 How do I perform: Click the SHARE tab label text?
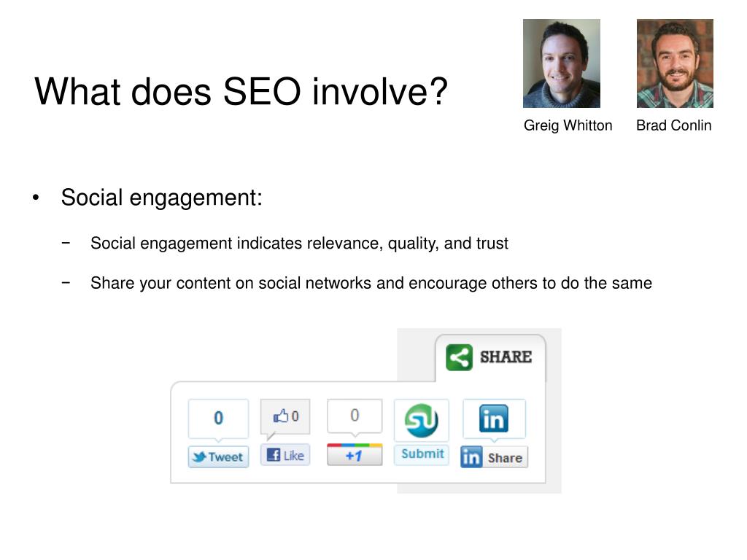(506, 357)
